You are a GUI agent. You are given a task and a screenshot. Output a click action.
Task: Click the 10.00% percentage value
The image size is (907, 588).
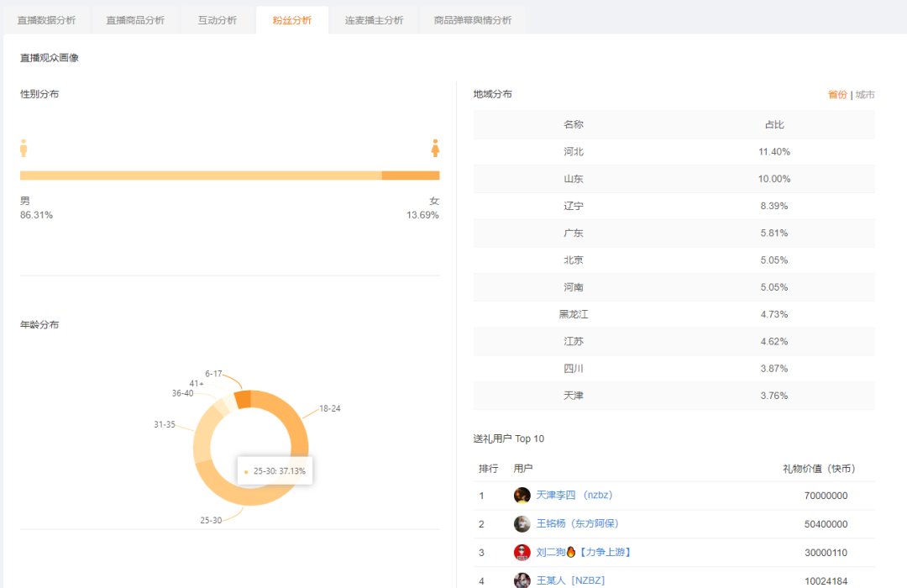click(774, 179)
